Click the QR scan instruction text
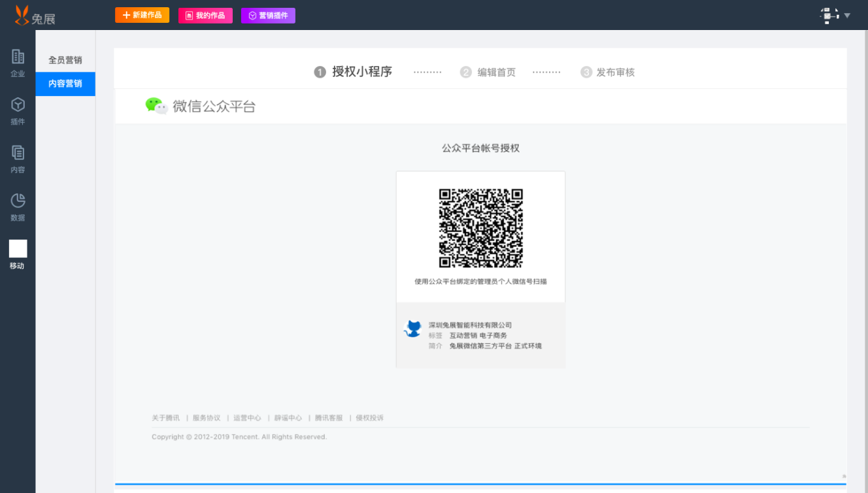 [x=480, y=281]
